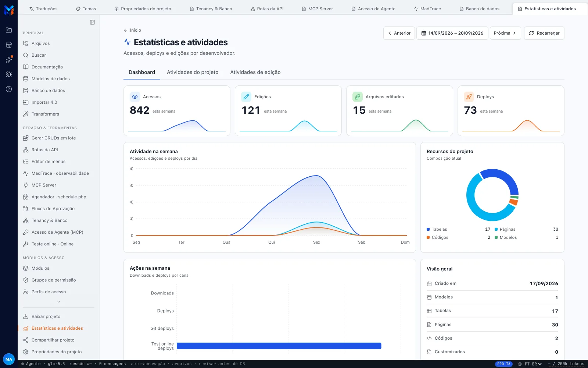The height and width of the screenshot is (368, 588).
Task: Open the help question-mark icon in left rail
Action: 9,89
